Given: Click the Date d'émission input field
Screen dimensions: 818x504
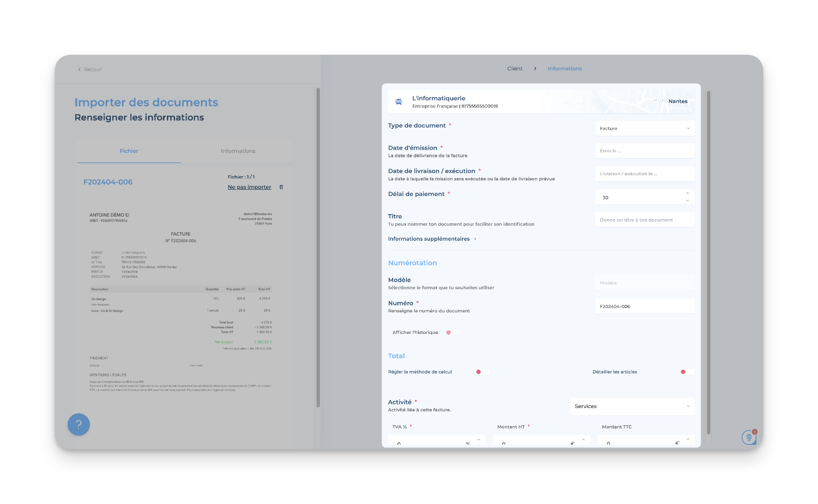Looking at the screenshot, I should coord(644,151).
